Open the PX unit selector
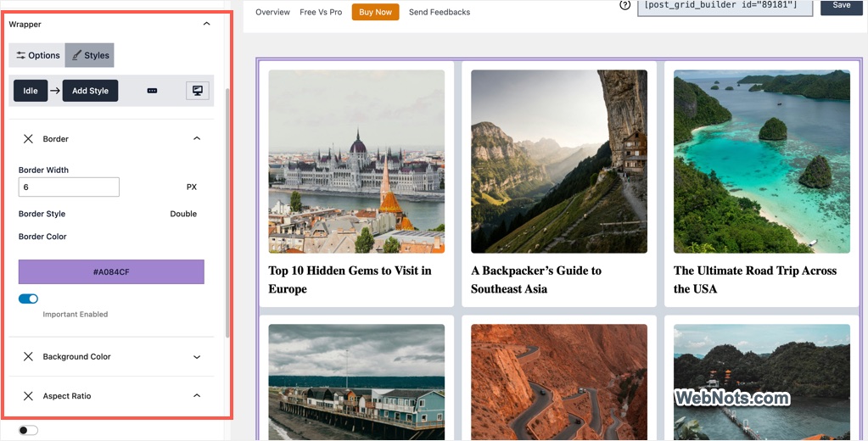The width and height of the screenshot is (868, 441). point(192,187)
